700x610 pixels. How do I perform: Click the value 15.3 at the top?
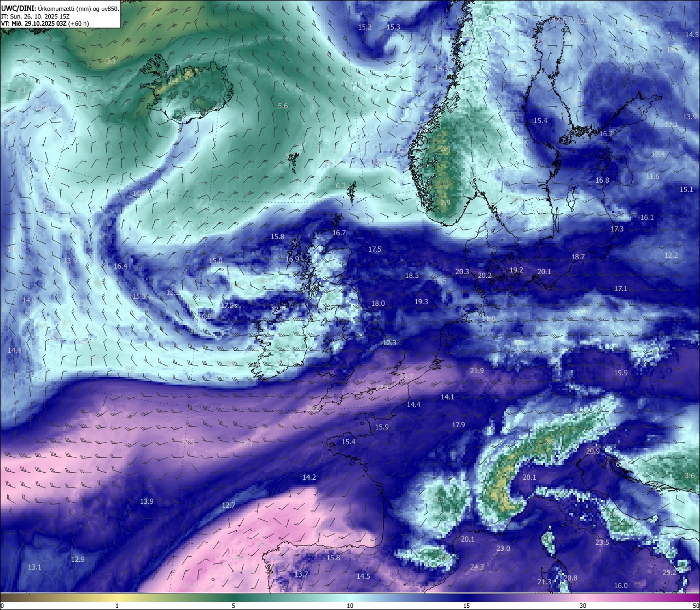click(x=393, y=27)
